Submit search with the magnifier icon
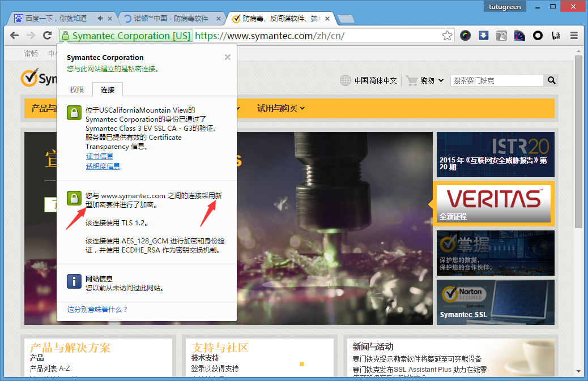This screenshot has height=381, width=588. coord(552,80)
